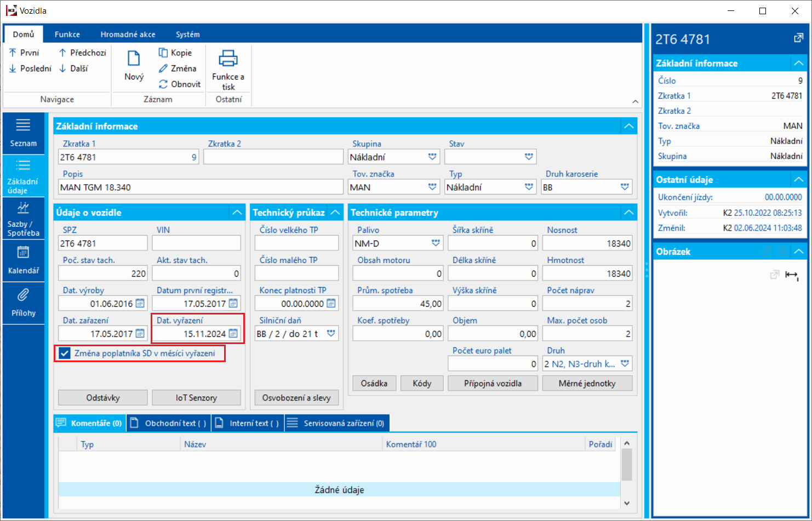This screenshot has width=812, height=521.
Task: Open the Druh karoserie dropdown
Action: (625, 187)
